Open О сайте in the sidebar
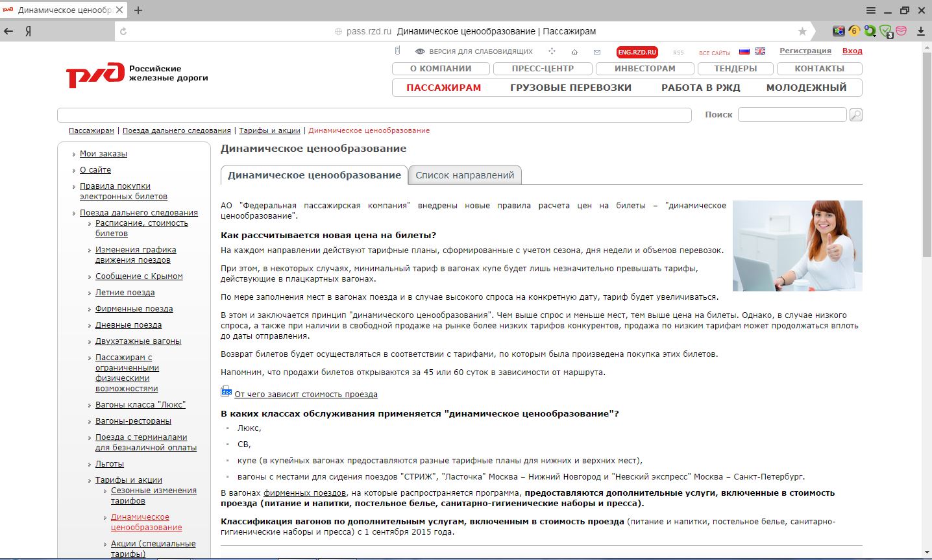 point(95,170)
